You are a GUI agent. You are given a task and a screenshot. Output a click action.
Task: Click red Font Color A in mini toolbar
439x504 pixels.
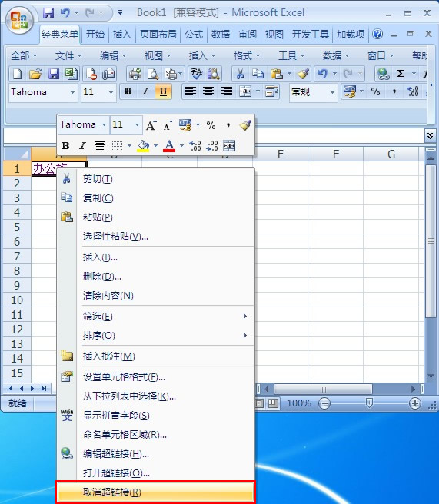pyautogui.click(x=169, y=146)
